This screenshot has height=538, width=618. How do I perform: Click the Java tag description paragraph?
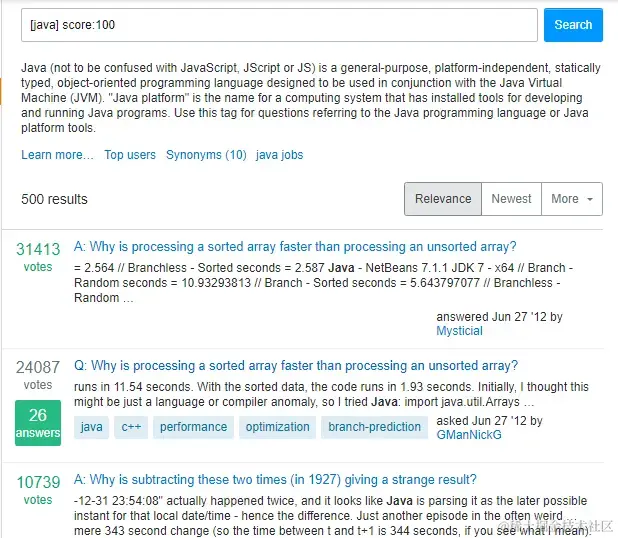pos(311,98)
